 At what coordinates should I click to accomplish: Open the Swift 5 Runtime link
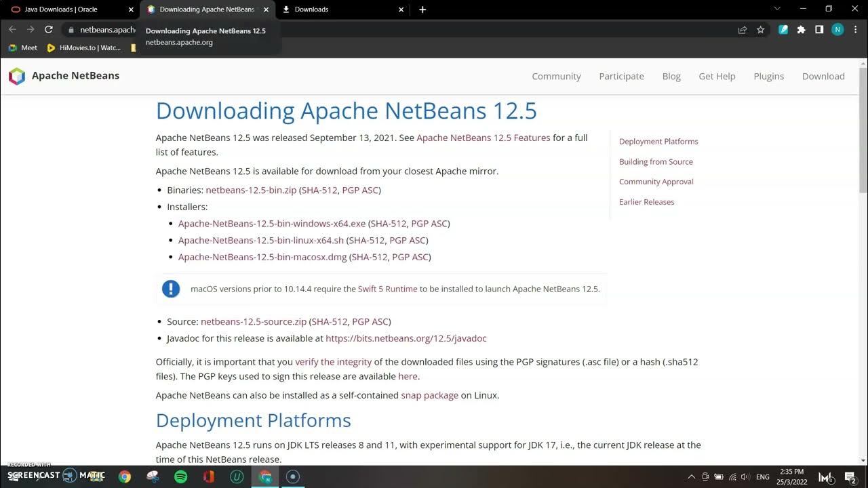(x=388, y=289)
